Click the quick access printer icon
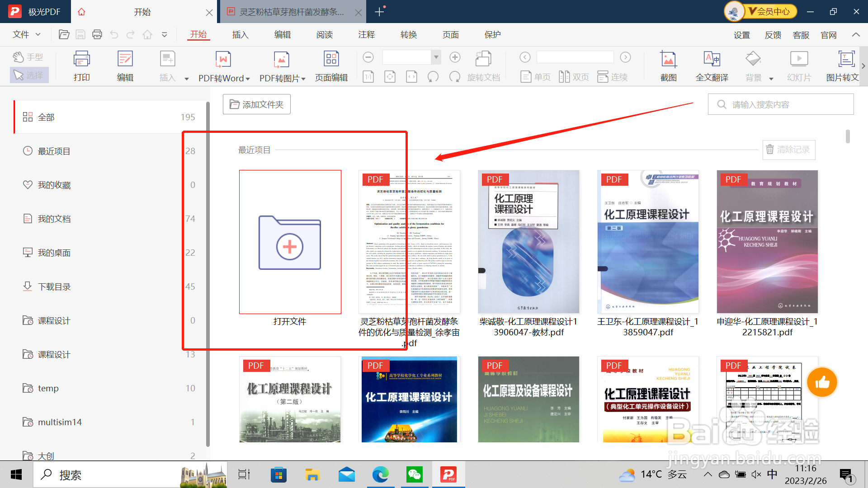Image resolution: width=868 pixels, height=488 pixels. click(97, 35)
